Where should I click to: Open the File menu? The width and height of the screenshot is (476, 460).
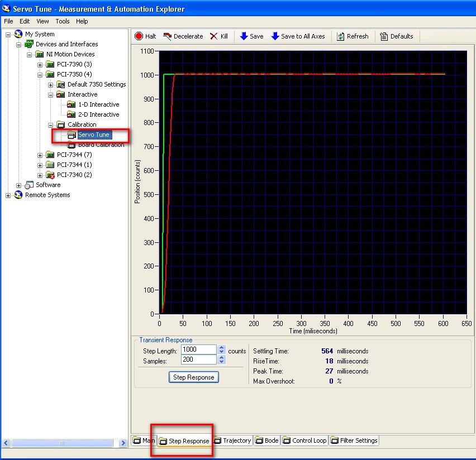8,21
